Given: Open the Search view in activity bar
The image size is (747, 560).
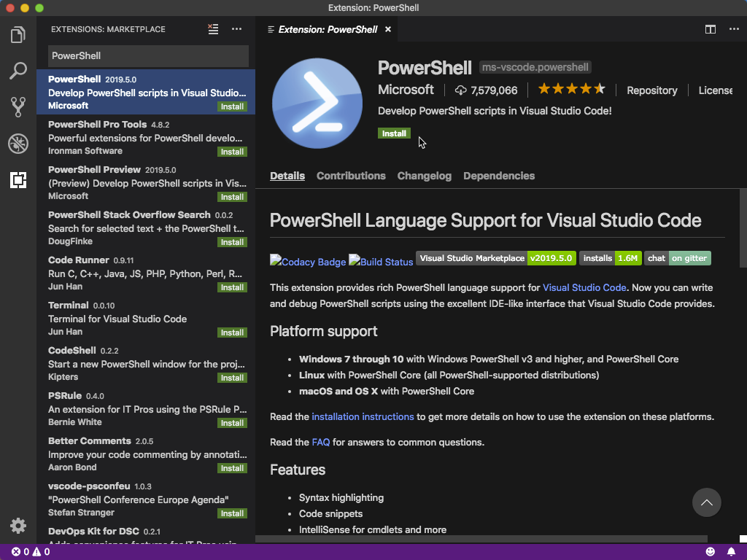Looking at the screenshot, I should pyautogui.click(x=18, y=71).
